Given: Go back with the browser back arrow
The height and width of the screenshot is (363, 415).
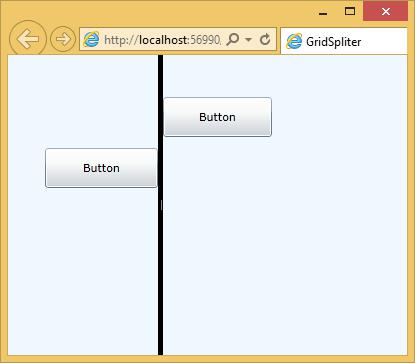Looking at the screenshot, I should (28, 39).
